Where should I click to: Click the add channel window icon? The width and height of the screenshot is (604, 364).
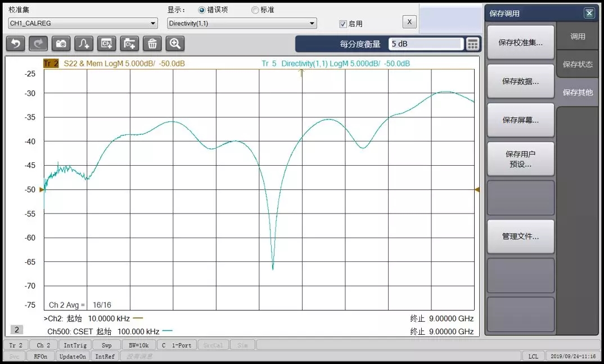click(x=129, y=44)
